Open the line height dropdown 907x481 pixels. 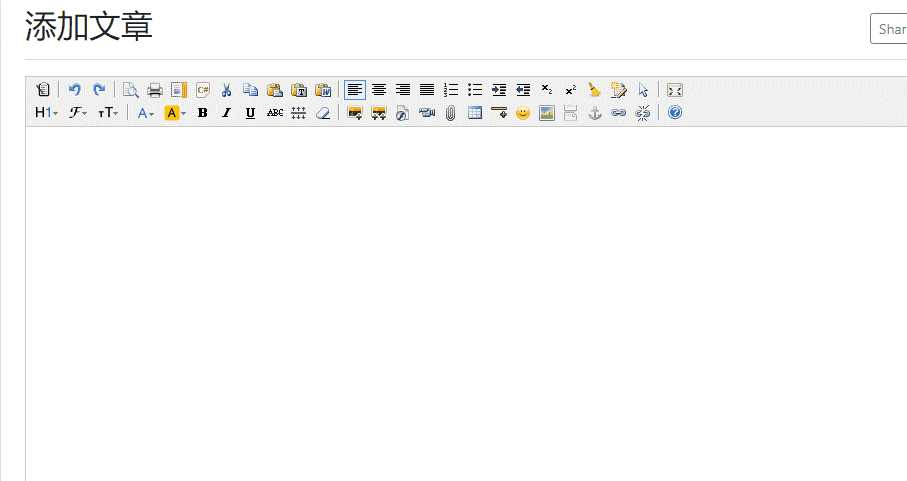[x=298, y=113]
